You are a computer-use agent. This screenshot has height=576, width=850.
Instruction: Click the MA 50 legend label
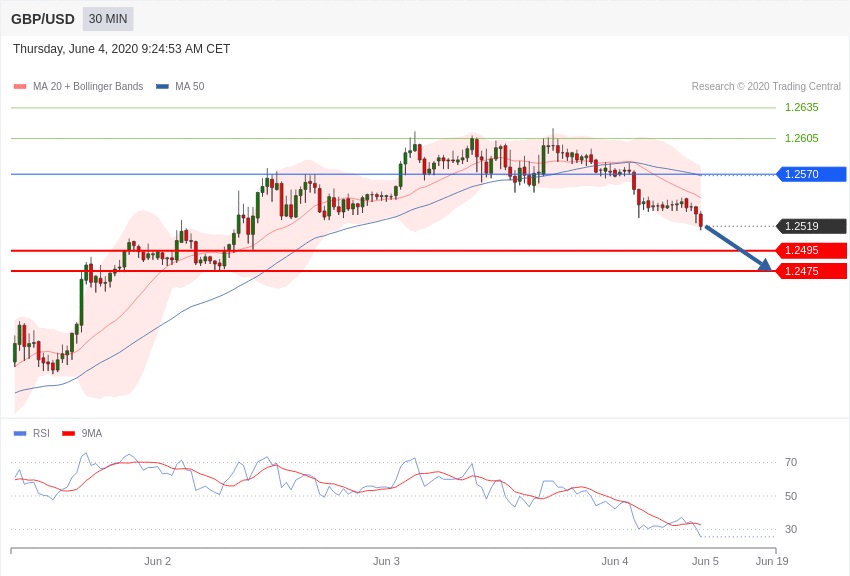coord(190,86)
